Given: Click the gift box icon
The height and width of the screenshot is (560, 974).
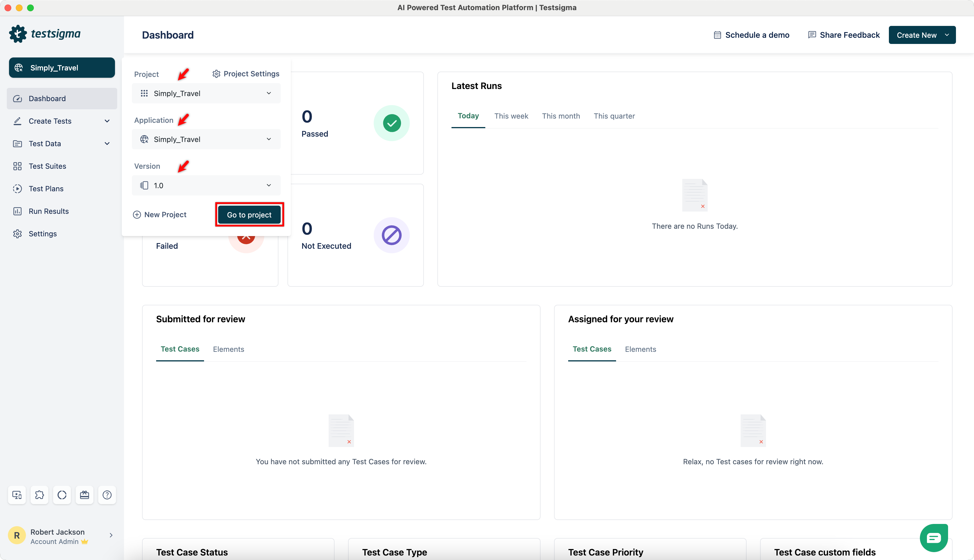Looking at the screenshot, I should [85, 495].
